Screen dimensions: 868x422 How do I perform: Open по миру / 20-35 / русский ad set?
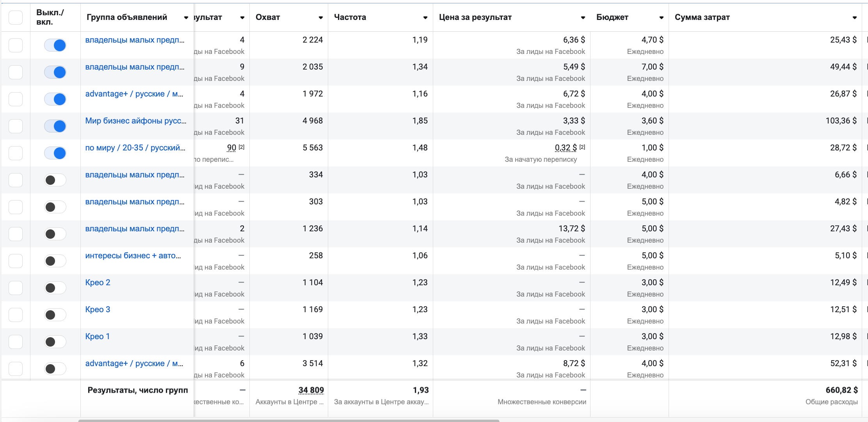(135, 148)
